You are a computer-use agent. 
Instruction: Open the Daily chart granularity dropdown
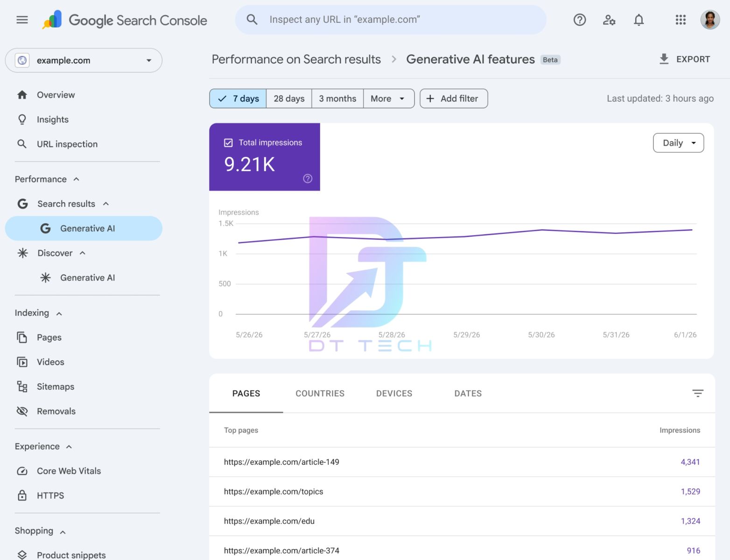pos(678,143)
